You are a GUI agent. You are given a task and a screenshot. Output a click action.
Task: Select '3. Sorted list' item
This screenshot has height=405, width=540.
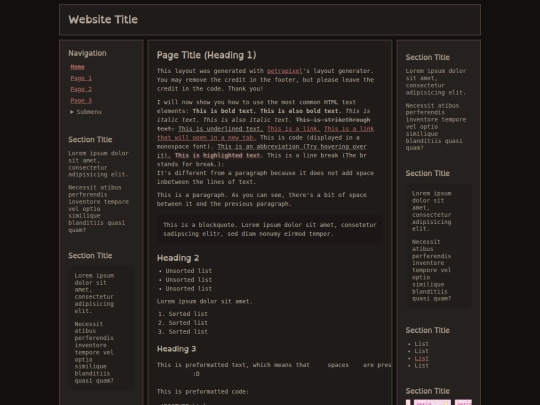tap(183, 332)
